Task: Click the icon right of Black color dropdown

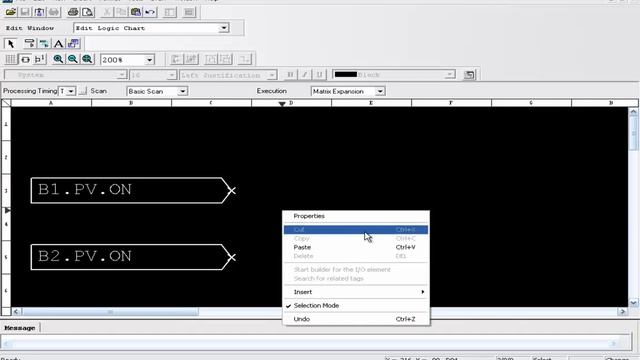Action: point(469,75)
